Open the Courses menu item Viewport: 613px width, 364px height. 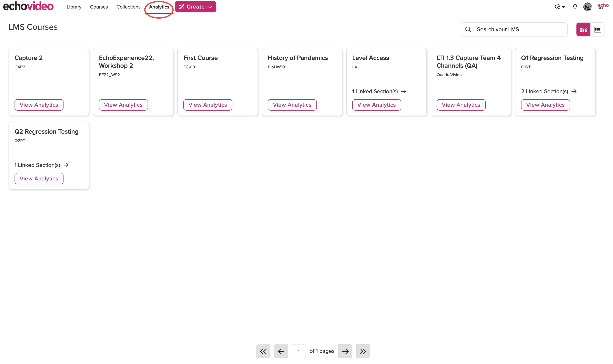click(99, 7)
